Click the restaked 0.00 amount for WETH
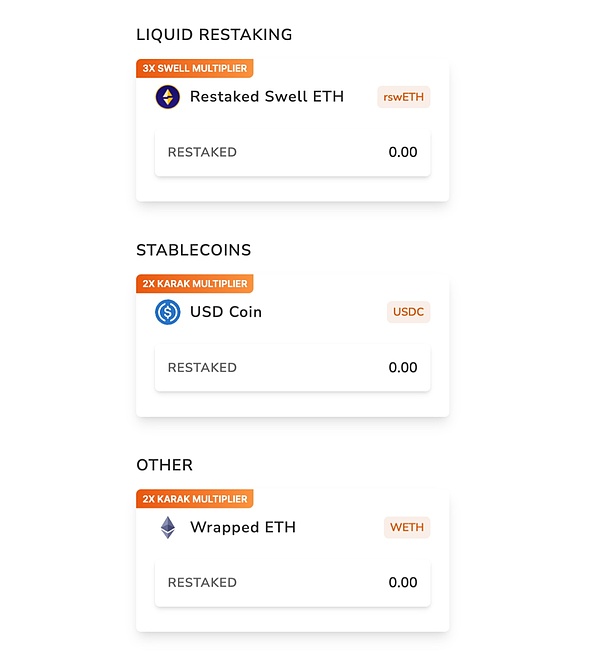 pos(403,583)
